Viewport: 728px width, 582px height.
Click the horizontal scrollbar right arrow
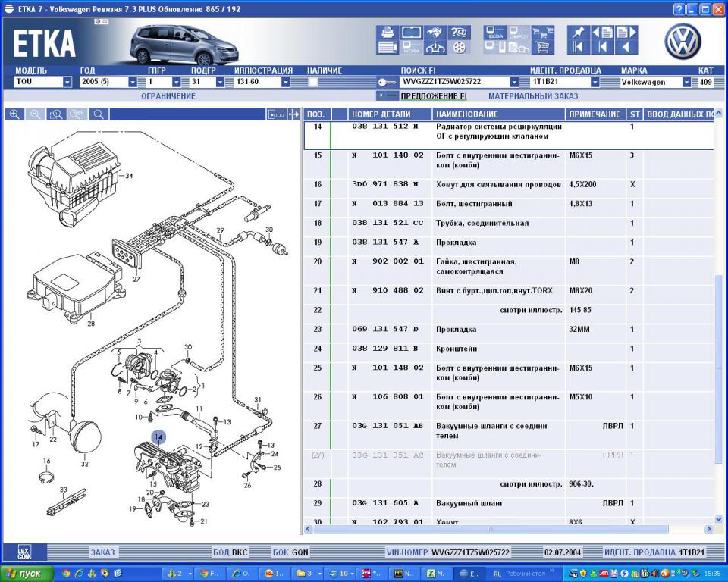708,529
